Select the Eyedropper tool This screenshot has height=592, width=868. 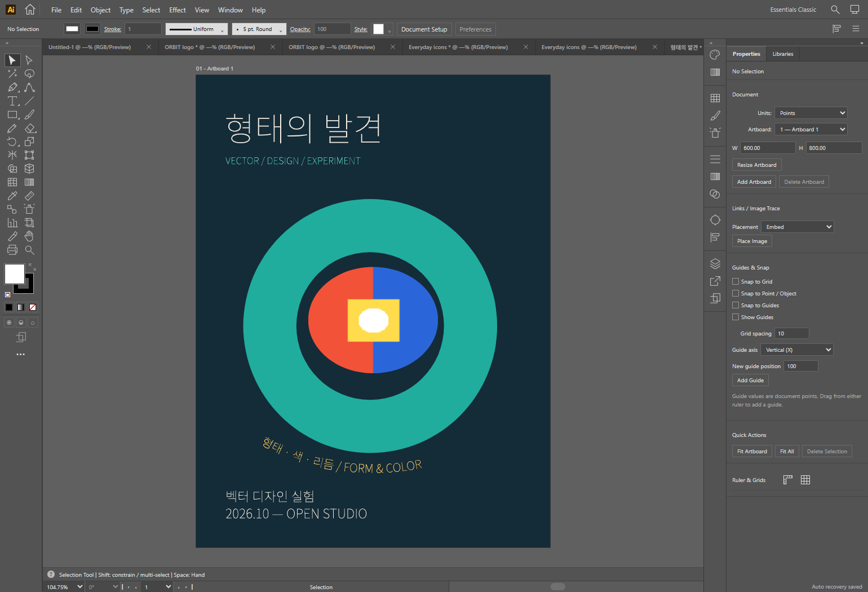(12, 196)
